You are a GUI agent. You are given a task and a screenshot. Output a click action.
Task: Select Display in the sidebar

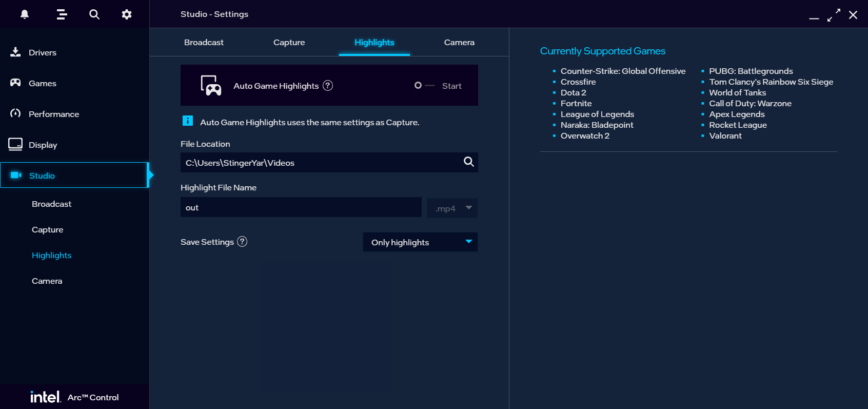click(x=43, y=145)
